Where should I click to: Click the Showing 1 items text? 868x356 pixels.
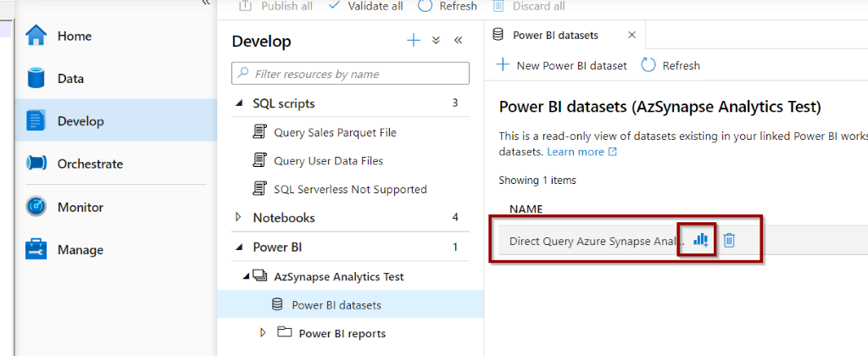(x=537, y=180)
